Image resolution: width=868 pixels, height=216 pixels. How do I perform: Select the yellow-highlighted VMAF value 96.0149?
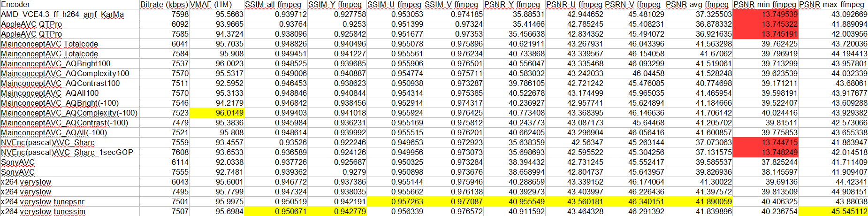[x=217, y=113]
